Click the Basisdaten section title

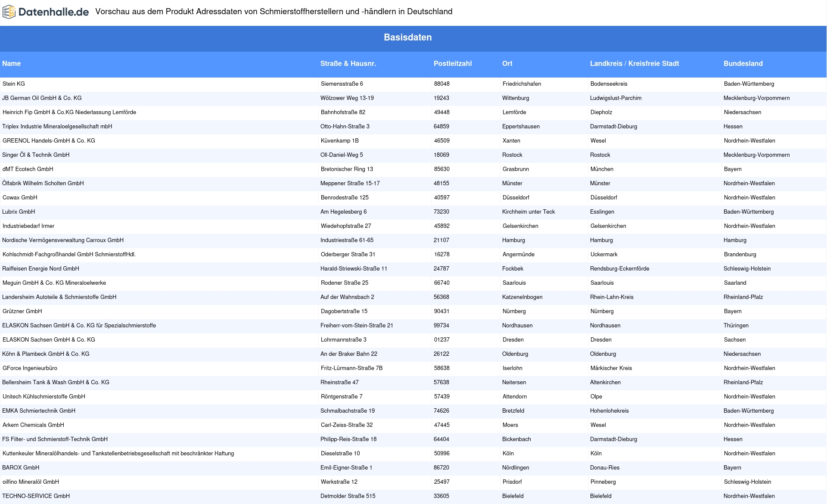[x=408, y=37]
